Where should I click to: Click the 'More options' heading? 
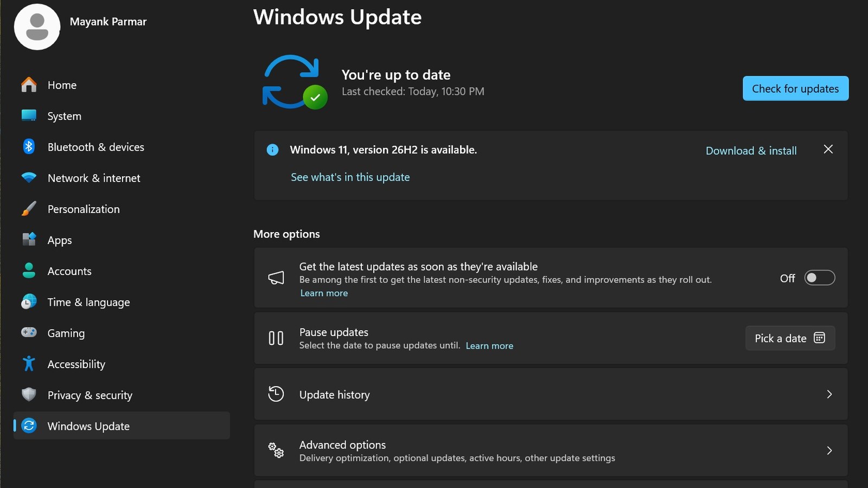click(x=286, y=234)
